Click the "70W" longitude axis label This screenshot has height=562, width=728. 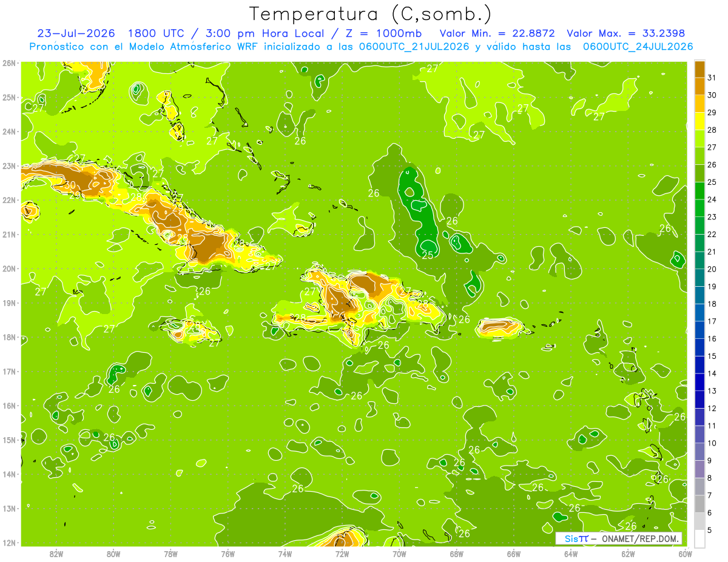pos(399,553)
